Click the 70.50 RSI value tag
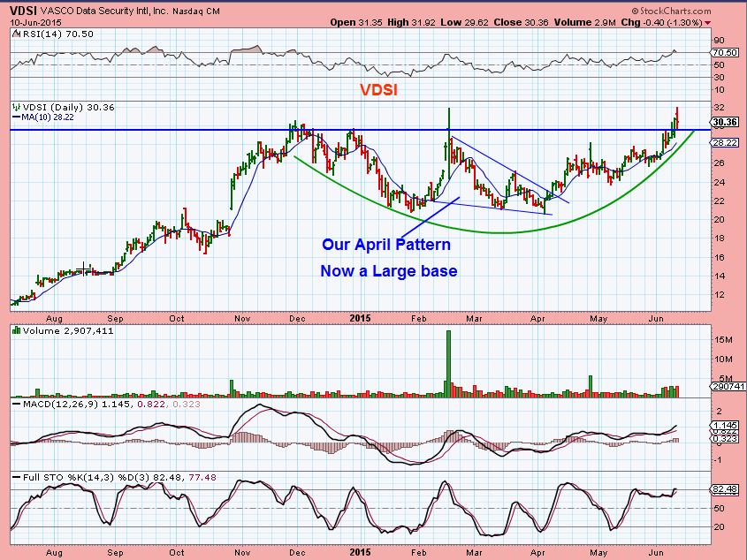 pyautogui.click(x=725, y=52)
